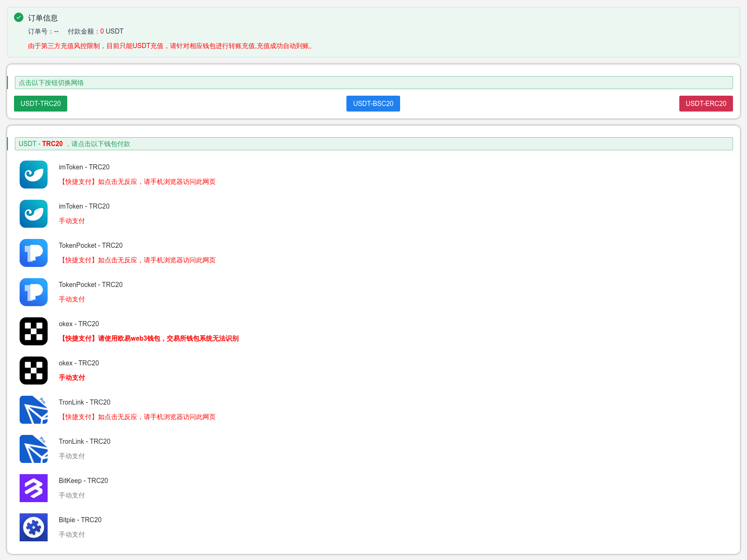Switch network to USDT-ERC20

click(x=706, y=104)
